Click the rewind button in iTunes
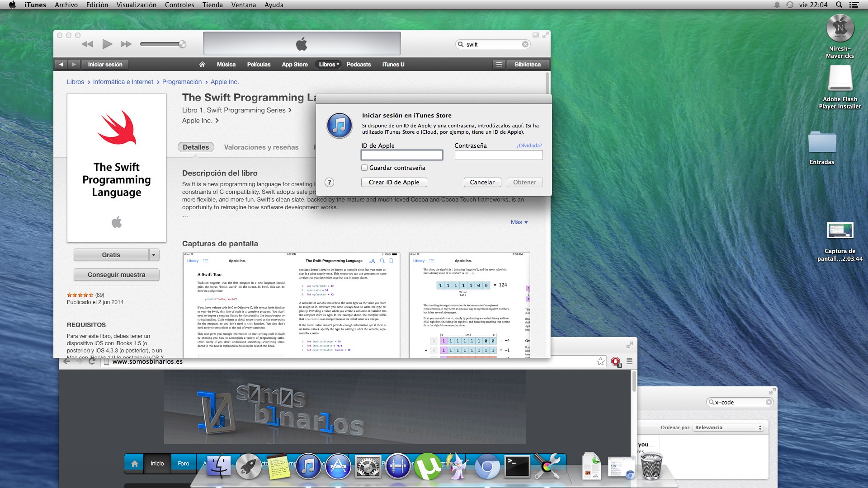 (x=87, y=44)
